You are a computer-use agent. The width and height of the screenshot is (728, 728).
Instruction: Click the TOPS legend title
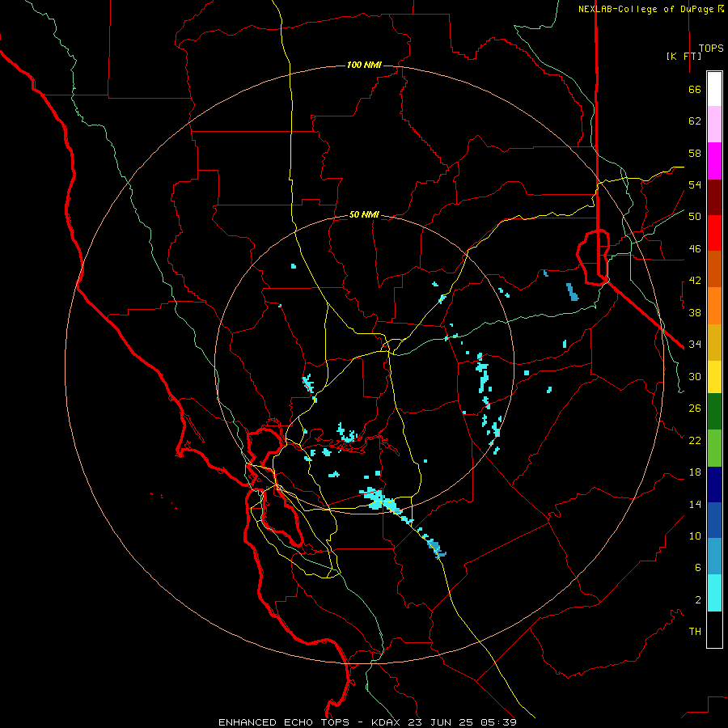tap(711, 49)
